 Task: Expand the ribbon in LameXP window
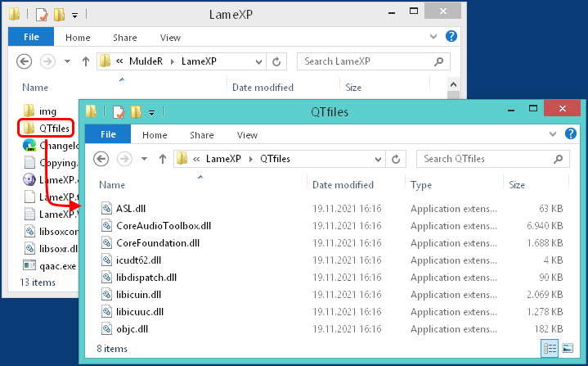(433, 36)
